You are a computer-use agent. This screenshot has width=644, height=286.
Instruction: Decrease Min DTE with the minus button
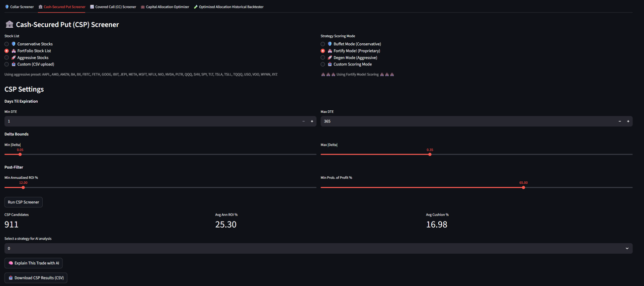303,121
